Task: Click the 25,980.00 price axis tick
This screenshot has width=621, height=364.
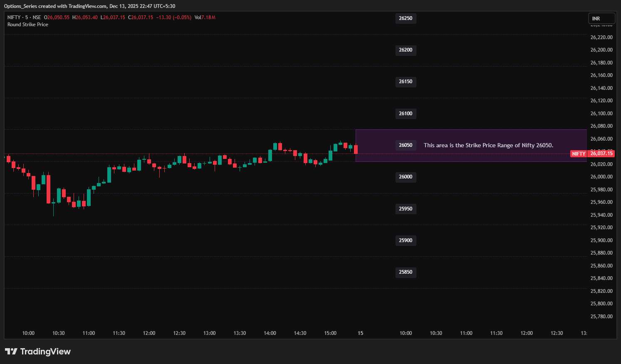Action: (601, 190)
